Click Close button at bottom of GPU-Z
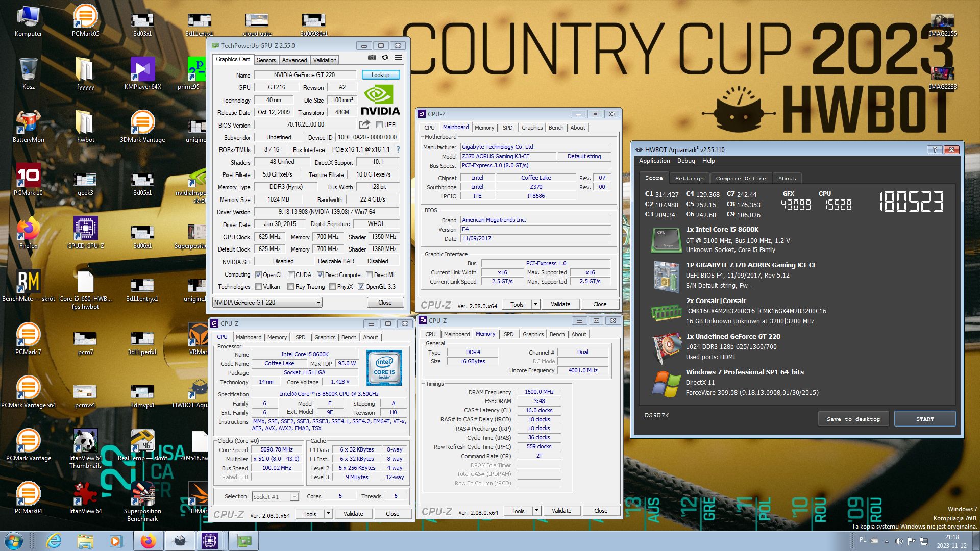 (385, 303)
